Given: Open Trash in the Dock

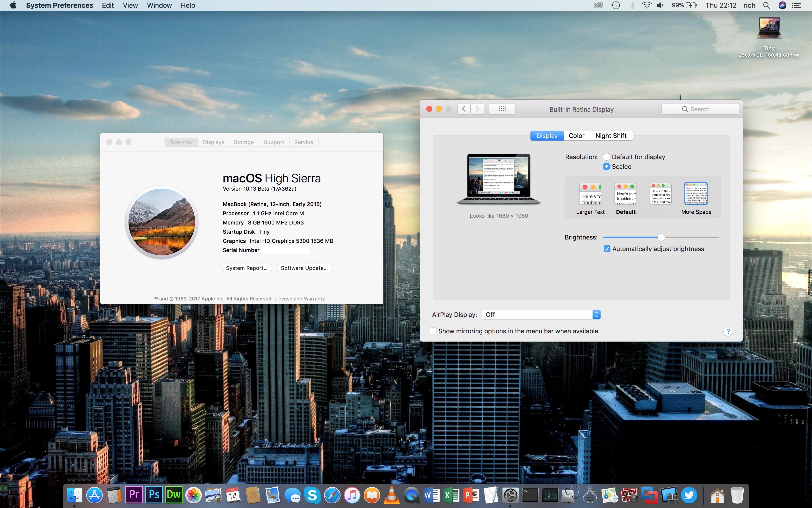Looking at the screenshot, I should tap(737, 495).
